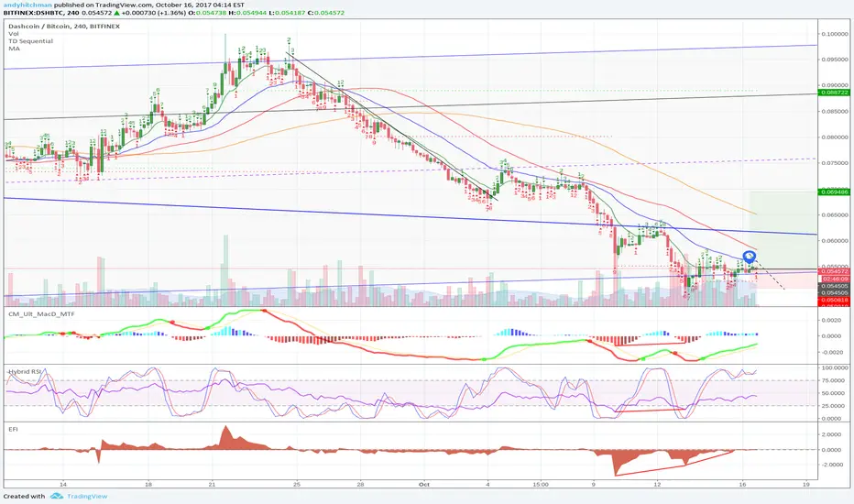Open the TradingView text link at bottom
This screenshot has width=854, height=504.
pyautogui.click(x=87, y=497)
